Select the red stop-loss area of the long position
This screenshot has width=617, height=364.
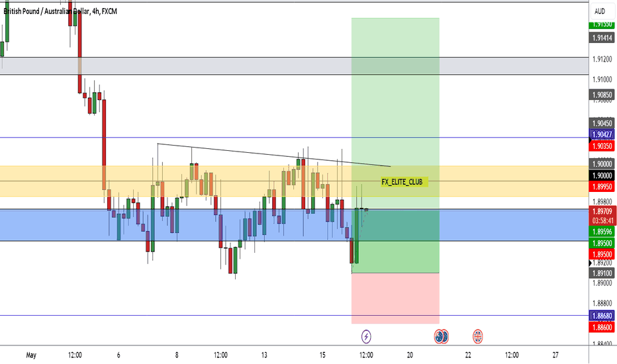coord(395,298)
